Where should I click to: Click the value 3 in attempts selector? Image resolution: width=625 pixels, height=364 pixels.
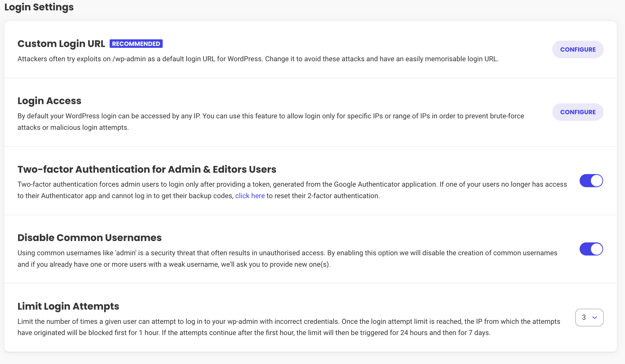tap(584, 317)
